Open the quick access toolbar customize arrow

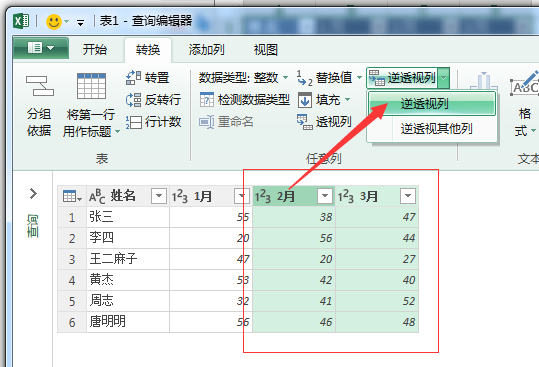pyautogui.click(x=80, y=23)
